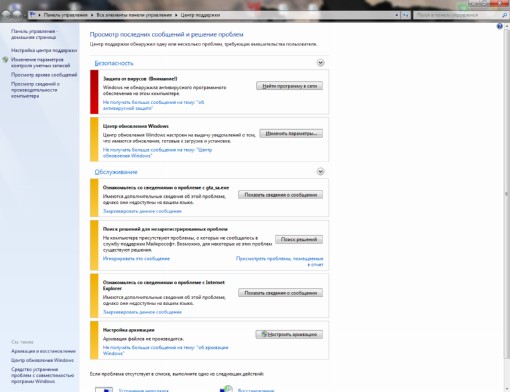Click the Изменить параметры button for Windows Update

tap(291, 133)
